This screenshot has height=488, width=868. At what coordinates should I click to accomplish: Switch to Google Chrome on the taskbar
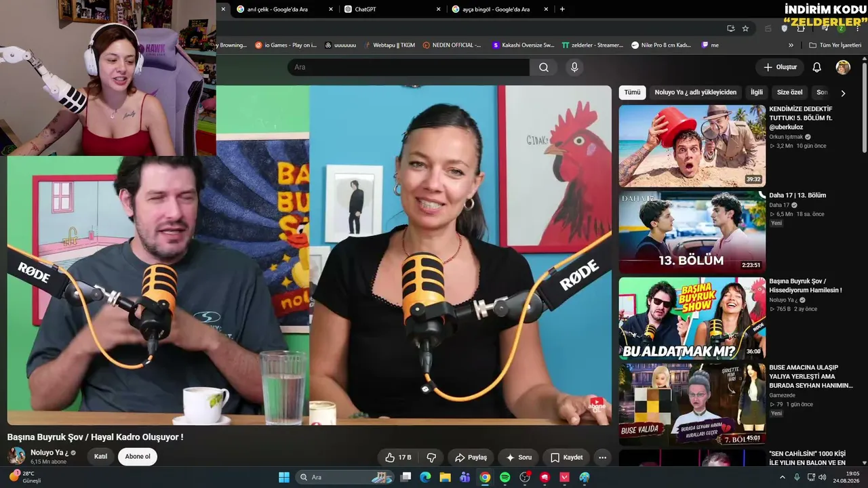[485, 477]
